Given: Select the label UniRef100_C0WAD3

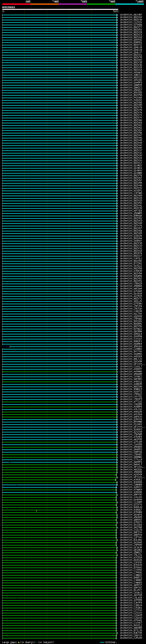Looking at the screenshot, I should (131, 583).
